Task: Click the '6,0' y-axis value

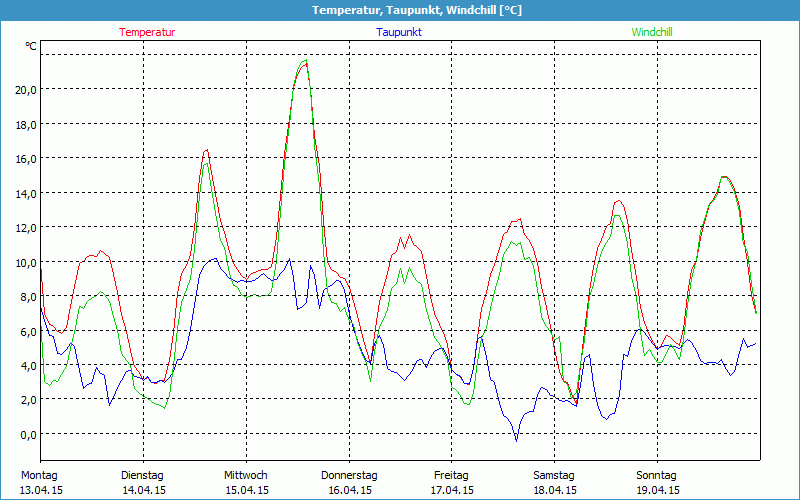Action: [x=29, y=331]
